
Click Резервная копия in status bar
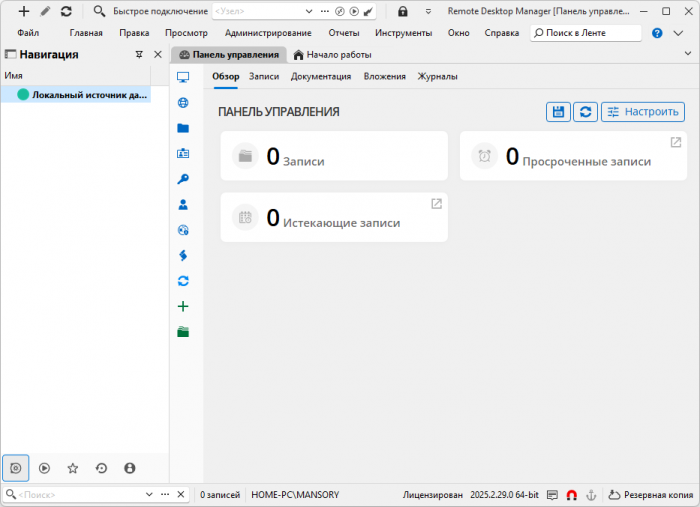point(650,495)
